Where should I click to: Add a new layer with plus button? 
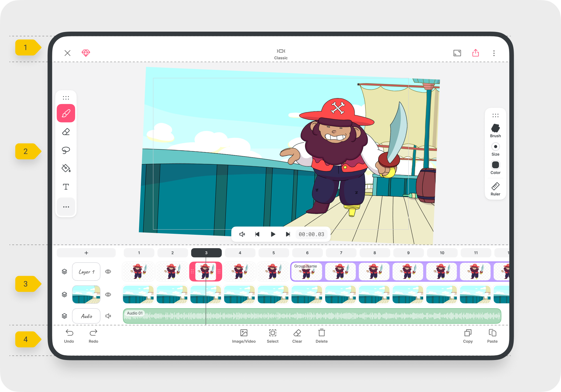pyautogui.click(x=86, y=253)
